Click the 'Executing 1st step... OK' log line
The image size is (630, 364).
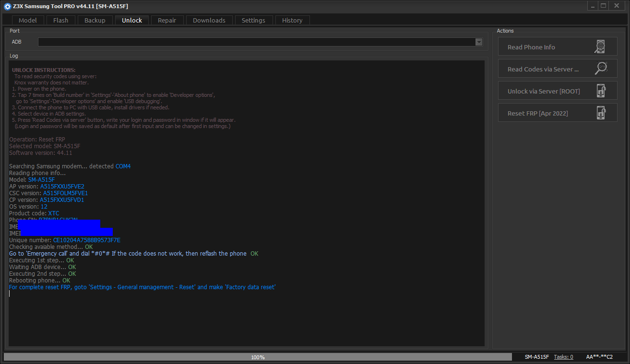42,260
